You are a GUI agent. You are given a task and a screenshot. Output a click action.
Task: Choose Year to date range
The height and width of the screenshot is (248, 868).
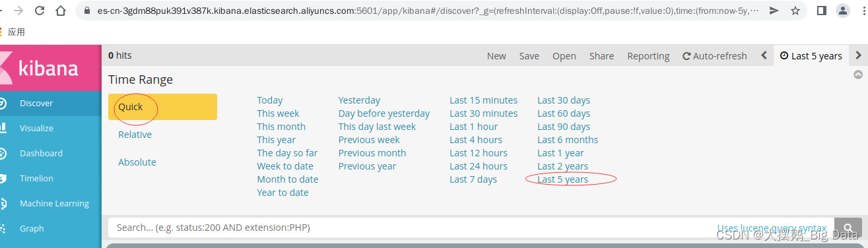click(x=283, y=193)
